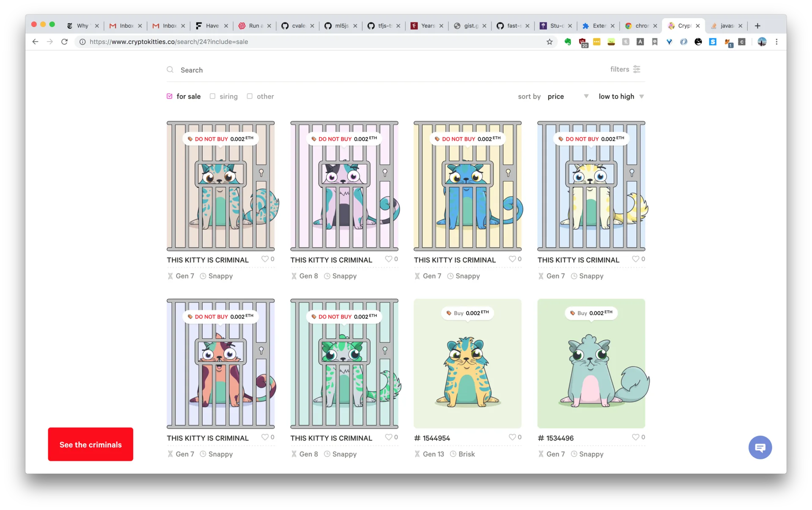This screenshot has width=812, height=510.
Task: Click heart on first Gen 7 criminal kitty
Action: pyautogui.click(x=265, y=259)
